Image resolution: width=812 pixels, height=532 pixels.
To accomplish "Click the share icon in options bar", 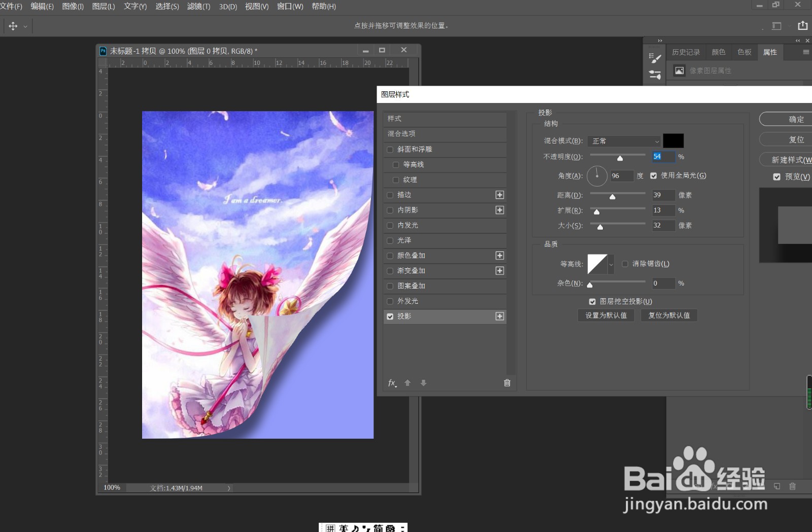I will click(x=802, y=25).
